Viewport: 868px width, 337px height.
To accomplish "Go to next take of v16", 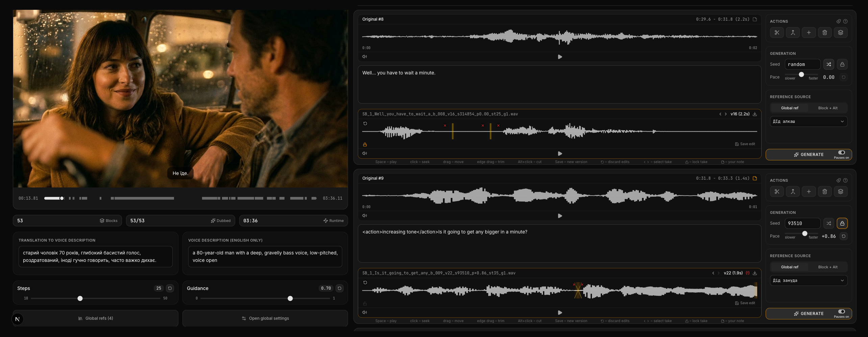I will tap(725, 114).
